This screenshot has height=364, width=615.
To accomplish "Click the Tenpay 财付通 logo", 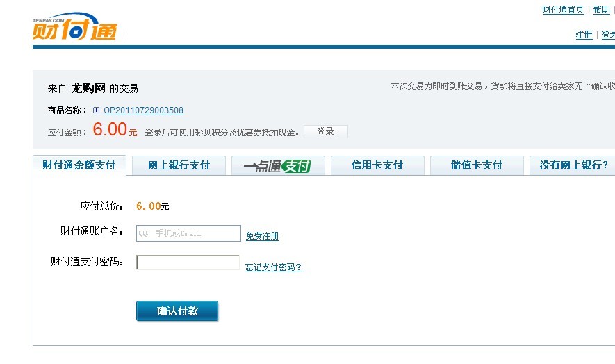I will 75,26.
